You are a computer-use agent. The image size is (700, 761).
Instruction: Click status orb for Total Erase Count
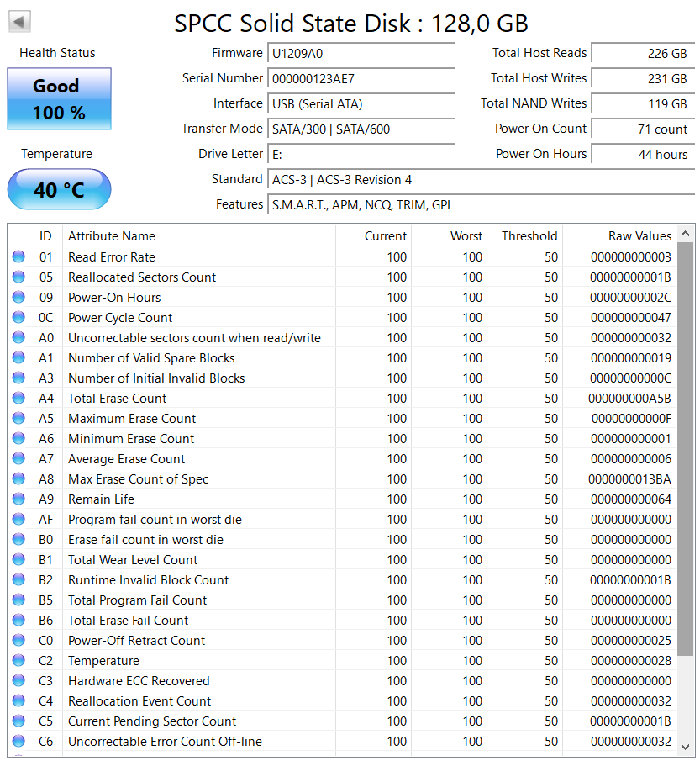pos(18,399)
